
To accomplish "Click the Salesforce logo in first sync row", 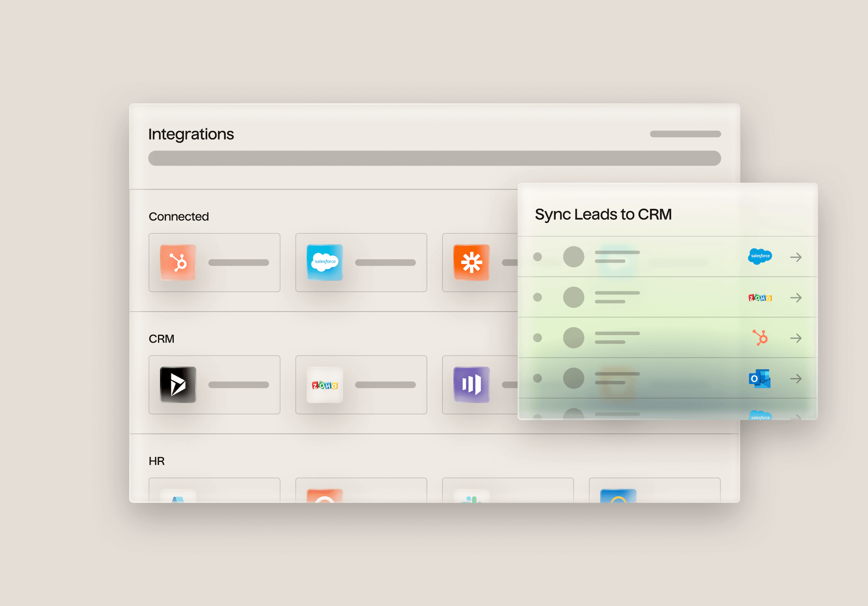I will click(760, 256).
